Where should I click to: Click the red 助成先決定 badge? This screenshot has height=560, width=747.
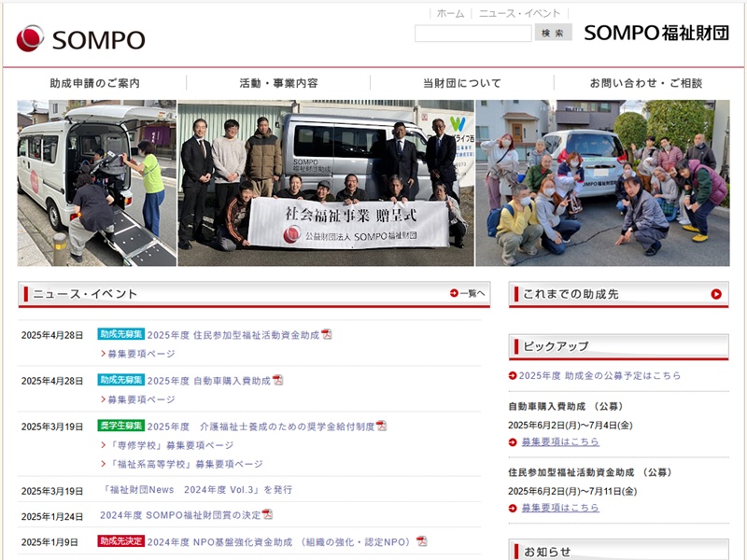tap(121, 541)
